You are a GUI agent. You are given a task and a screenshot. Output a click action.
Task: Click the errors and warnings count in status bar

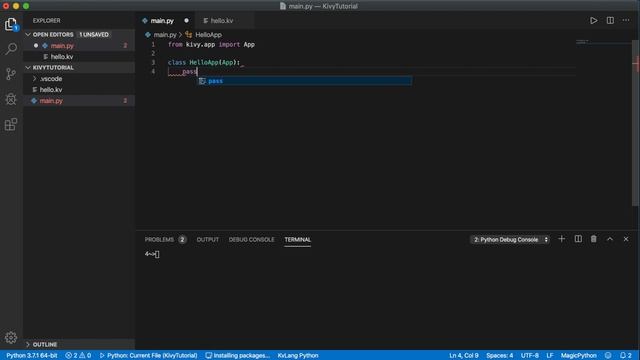(78, 356)
